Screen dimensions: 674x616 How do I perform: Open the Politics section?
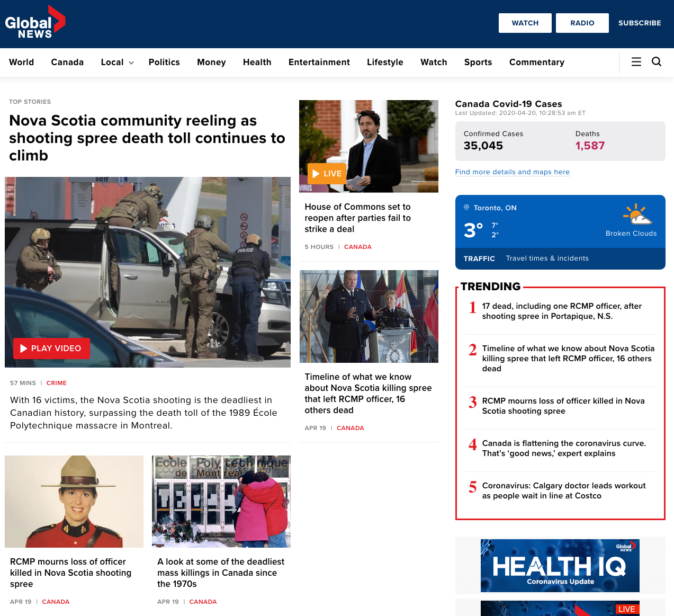tap(164, 63)
